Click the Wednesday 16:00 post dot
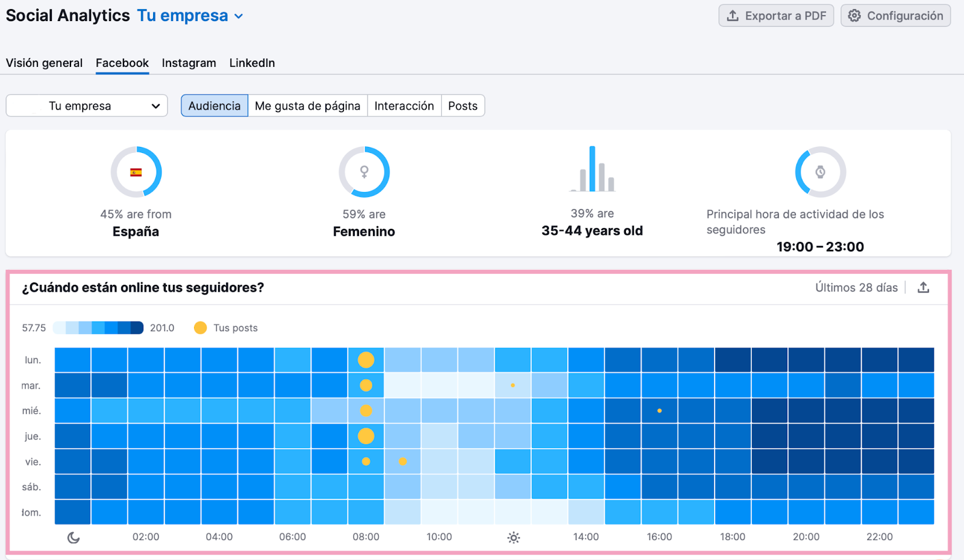This screenshot has height=560, width=964. (x=660, y=411)
